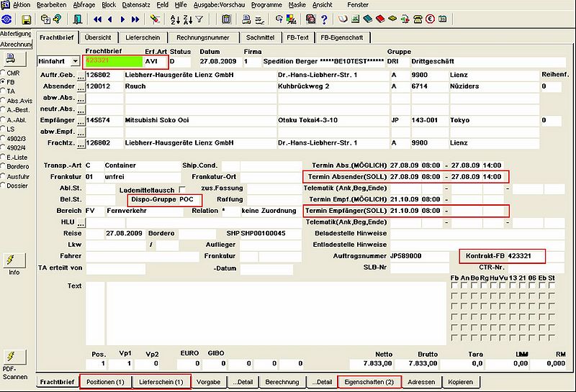Click the colored palette icon in toolbar

pos(292,19)
